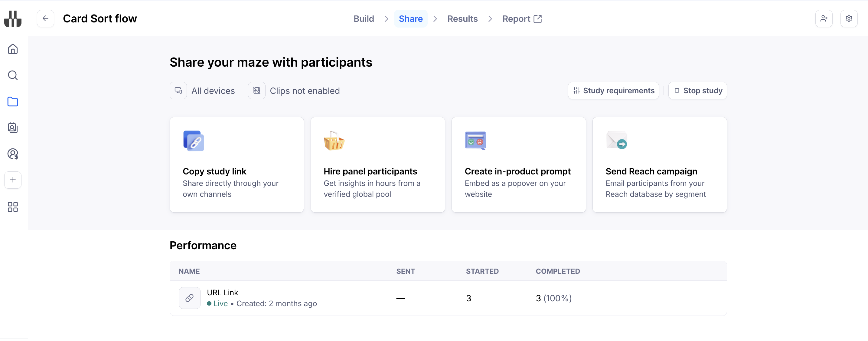Switch to the Results step

pyautogui.click(x=462, y=19)
